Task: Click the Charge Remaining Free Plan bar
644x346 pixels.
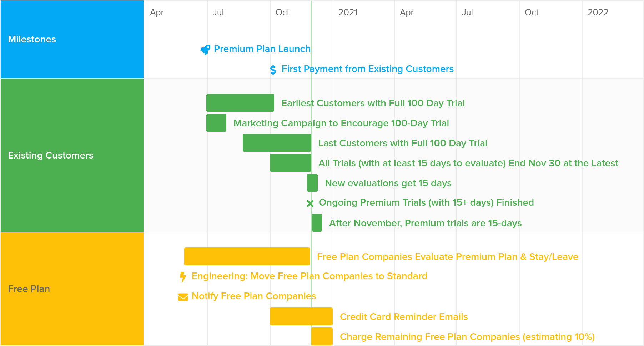Action: (x=322, y=336)
